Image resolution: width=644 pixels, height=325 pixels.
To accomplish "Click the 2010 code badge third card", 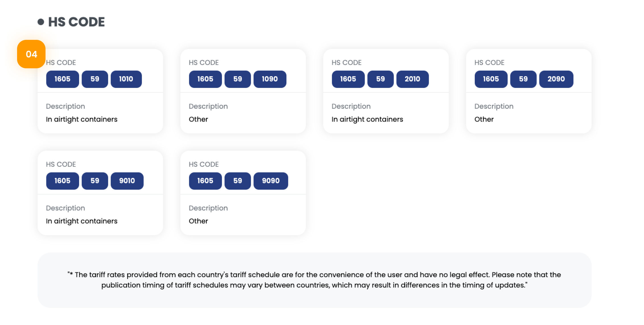I will 412,79.
